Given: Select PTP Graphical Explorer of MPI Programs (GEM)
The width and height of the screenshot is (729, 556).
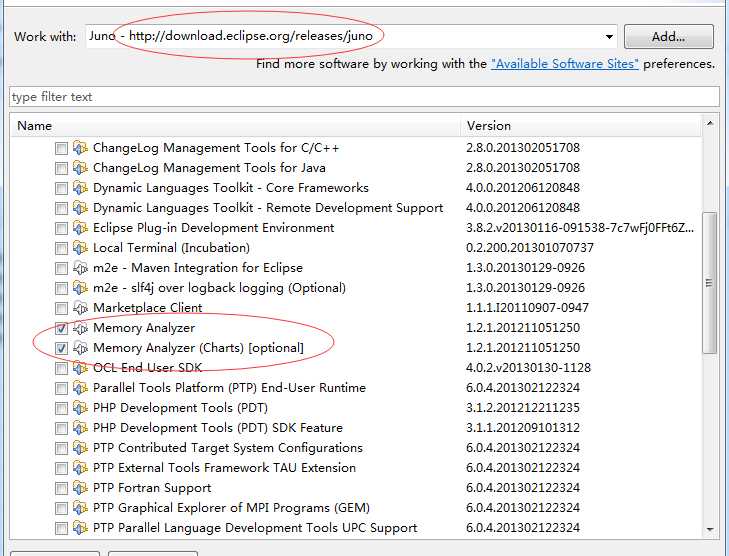Looking at the screenshot, I should pyautogui.click(x=231, y=508).
